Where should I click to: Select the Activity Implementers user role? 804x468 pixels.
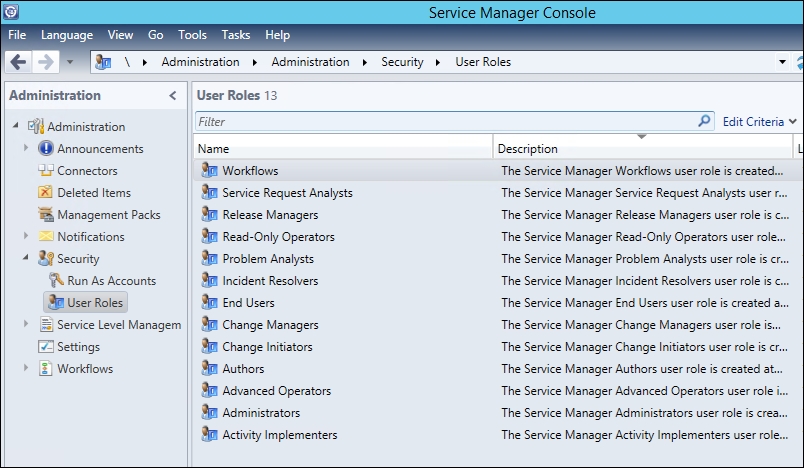(x=279, y=435)
